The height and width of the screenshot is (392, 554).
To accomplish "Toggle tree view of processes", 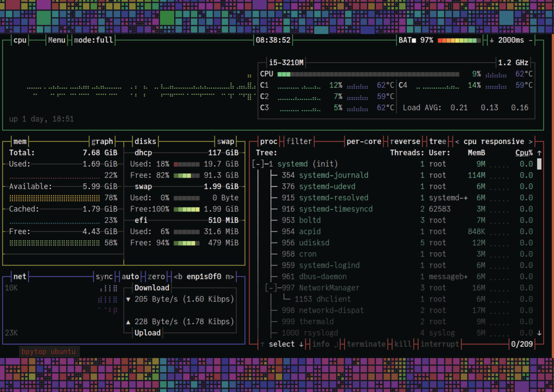I will click(x=437, y=141).
